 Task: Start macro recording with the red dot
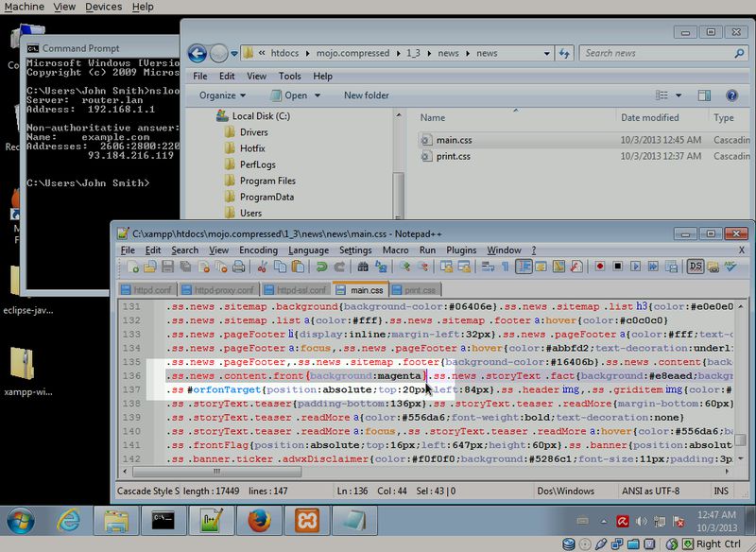pyautogui.click(x=597, y=268)
